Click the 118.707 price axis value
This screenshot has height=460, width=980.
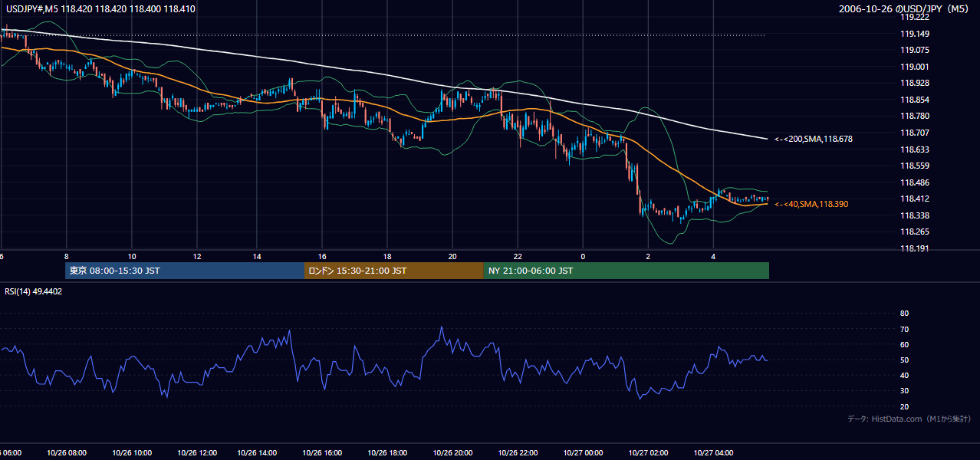click(x=915, y=133)
